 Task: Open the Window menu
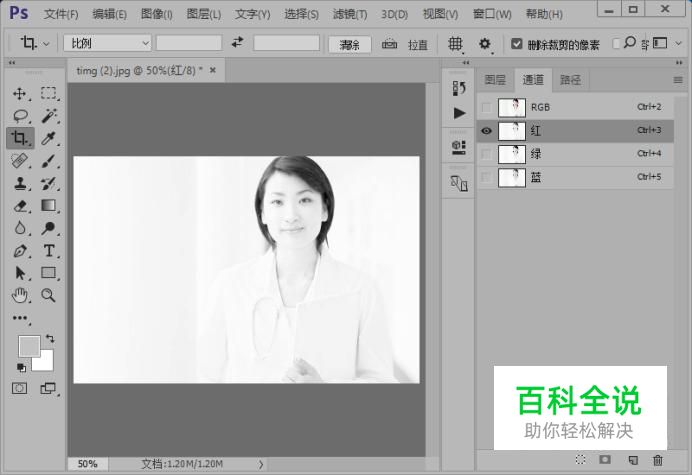492,15
